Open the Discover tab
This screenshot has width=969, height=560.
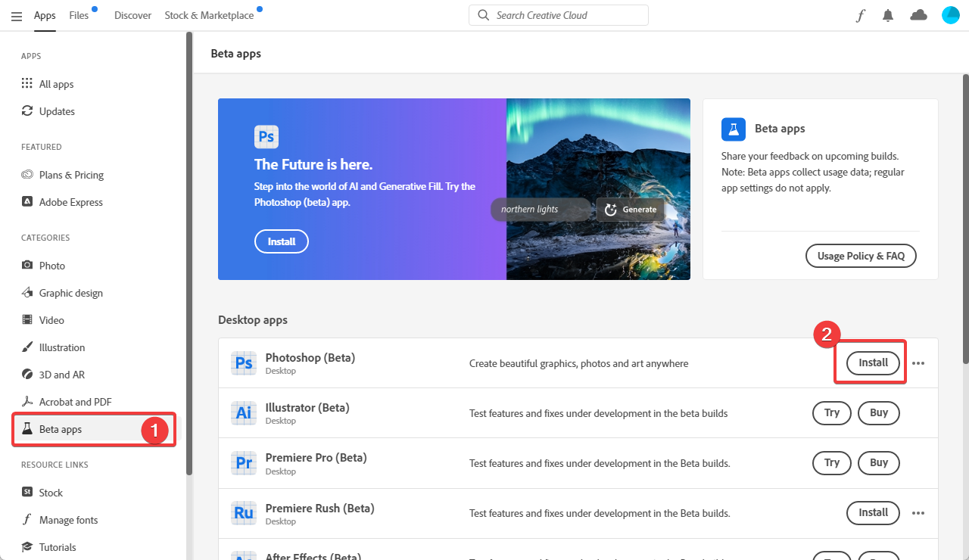pyautogui.click(x=132, y=15)
